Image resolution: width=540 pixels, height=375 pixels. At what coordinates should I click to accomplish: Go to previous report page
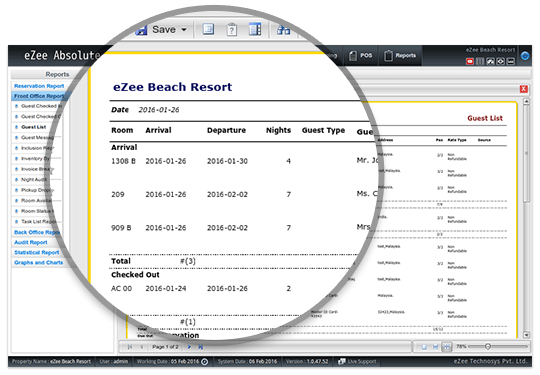(x=141, y=347)
